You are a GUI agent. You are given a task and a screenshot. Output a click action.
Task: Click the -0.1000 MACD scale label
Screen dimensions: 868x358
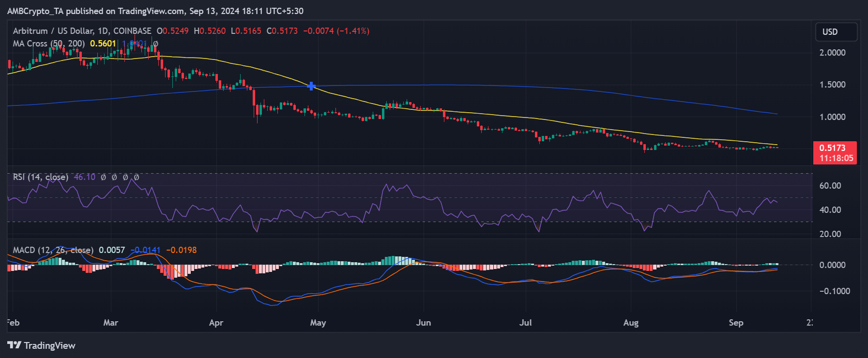pos(834,291)
